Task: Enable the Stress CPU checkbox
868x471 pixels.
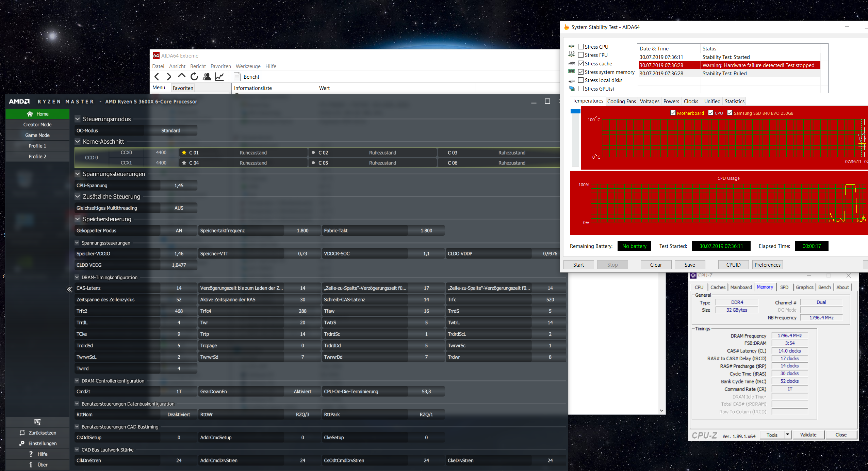Action: [581, 47]
